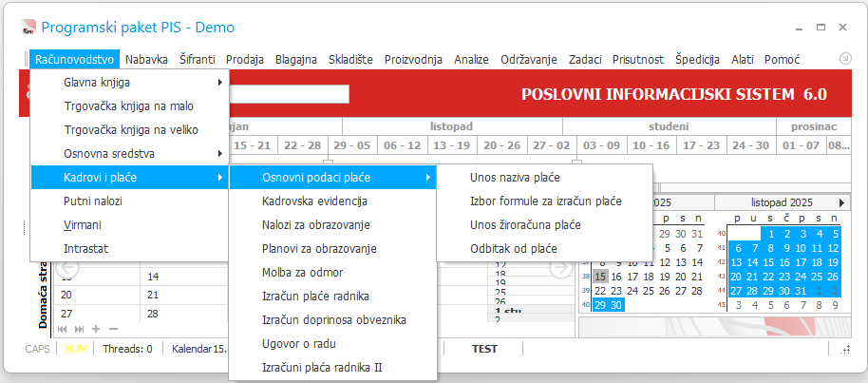868x383 pixels.
Task: Open Kadrovska evidencija
Action: [x=332, y=201]
